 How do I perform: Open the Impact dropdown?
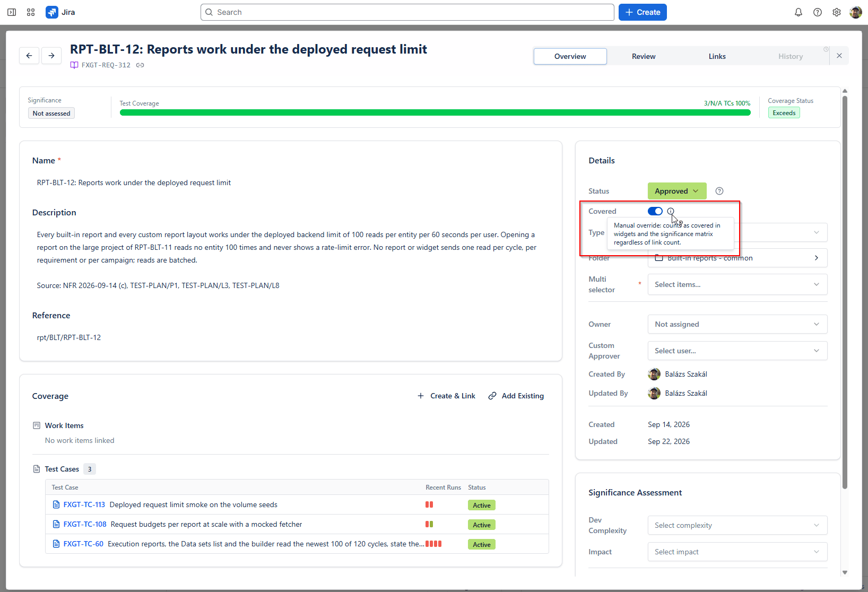click(x=737, y=552)
